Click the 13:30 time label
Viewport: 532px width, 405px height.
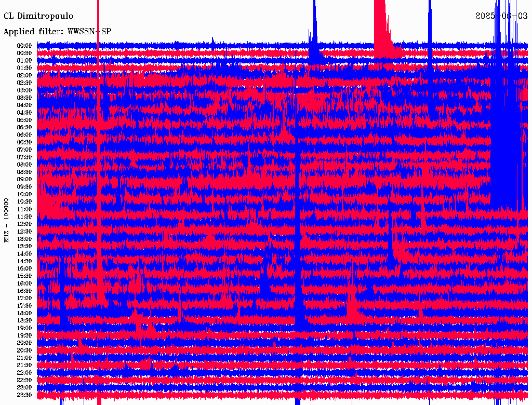click(24, 247)
